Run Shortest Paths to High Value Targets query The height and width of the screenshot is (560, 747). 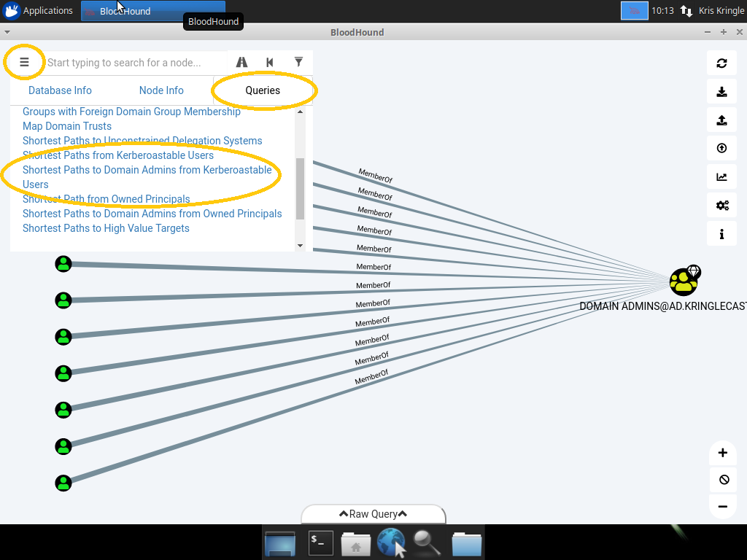point(106,228)
